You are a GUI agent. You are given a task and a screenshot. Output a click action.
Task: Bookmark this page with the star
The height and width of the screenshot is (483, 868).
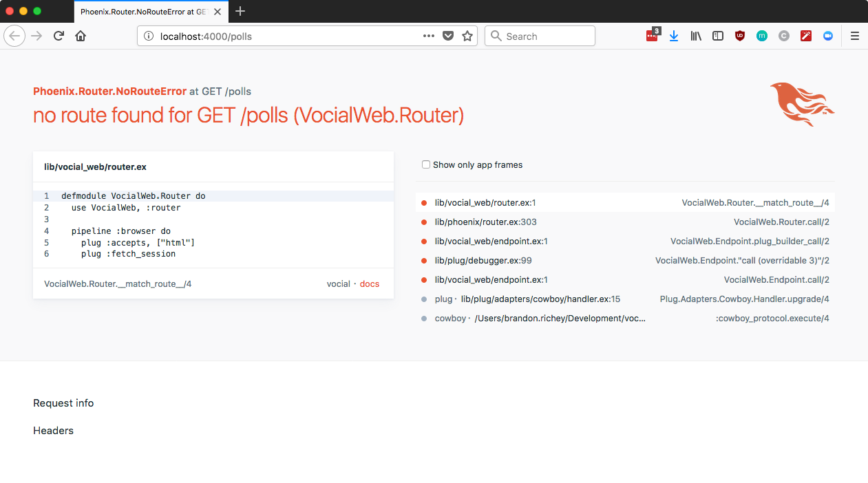click(x=467, y=36)
